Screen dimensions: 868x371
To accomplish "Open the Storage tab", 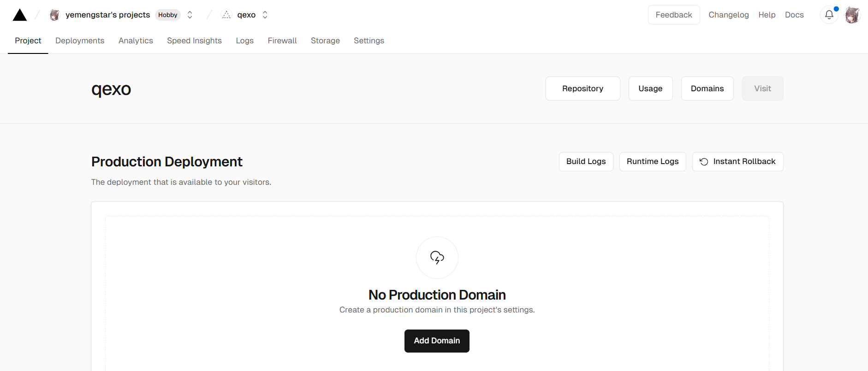I will [x=325, y=41].
